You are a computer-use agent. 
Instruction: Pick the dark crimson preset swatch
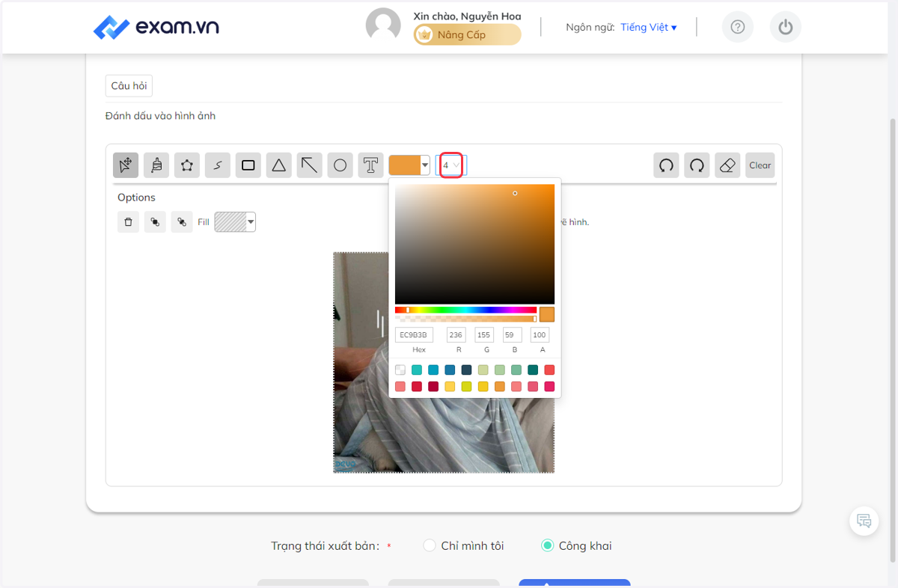tap(433, 386)
